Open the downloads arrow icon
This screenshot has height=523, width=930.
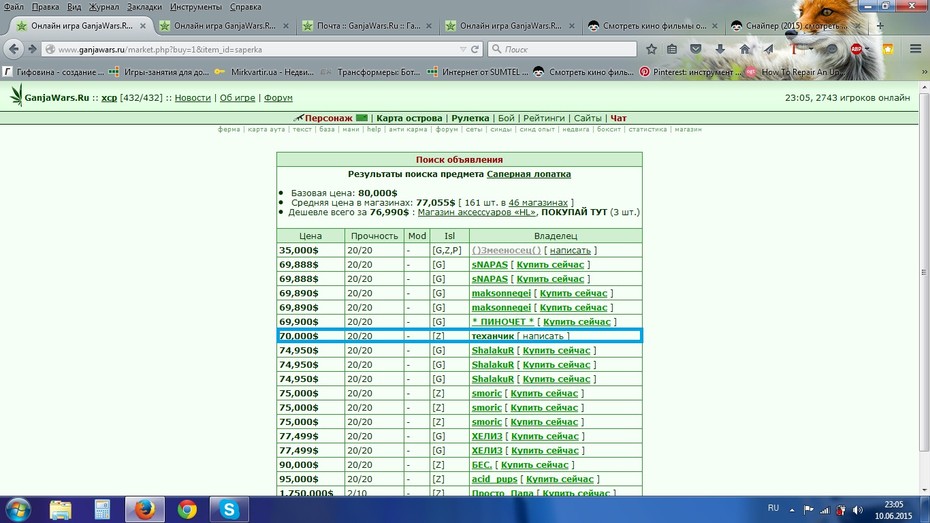click(720, 49)
